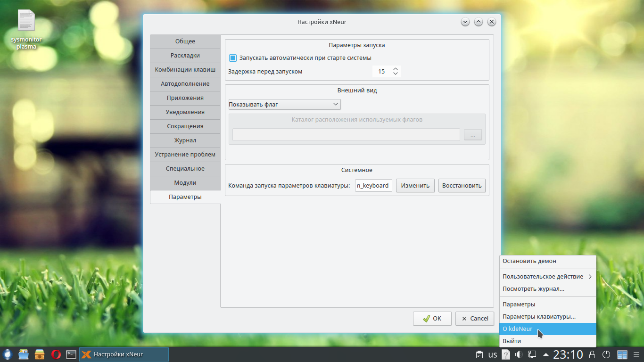
Task: Open the Opera browser from taskbar
Action: 56,354
